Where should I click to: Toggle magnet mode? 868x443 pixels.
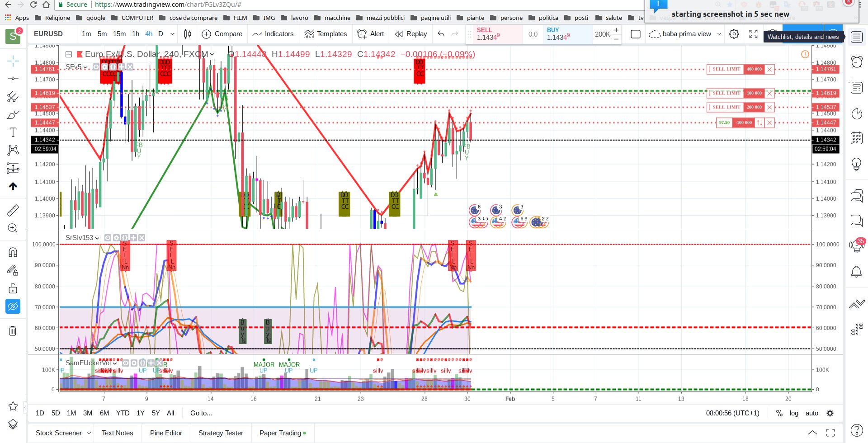[13, 252]
